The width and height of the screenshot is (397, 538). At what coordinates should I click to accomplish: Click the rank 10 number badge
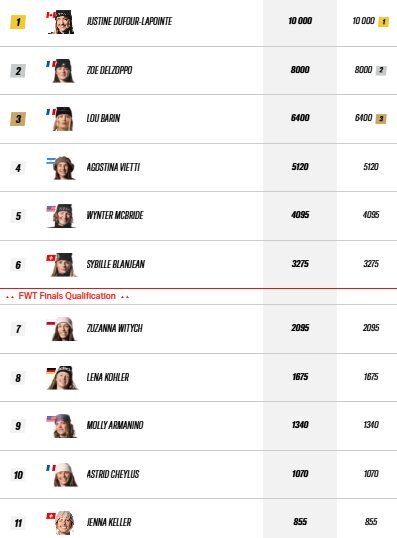pyautogui.click(x=18, y=475)
